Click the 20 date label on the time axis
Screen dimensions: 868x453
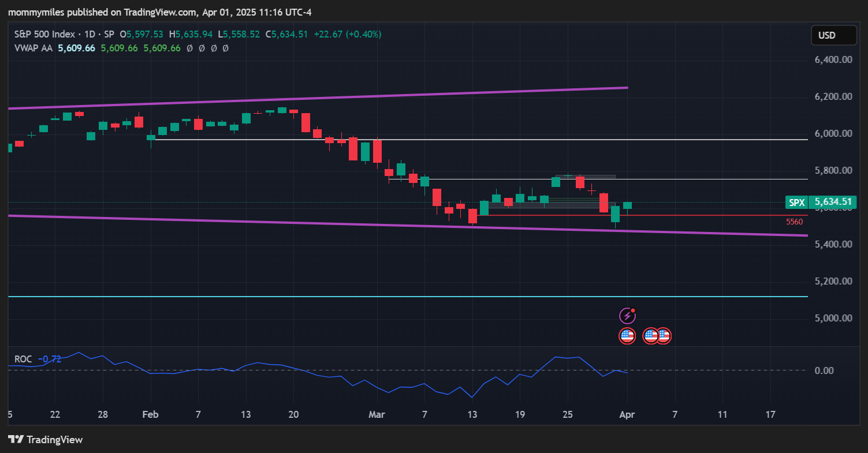293,415
